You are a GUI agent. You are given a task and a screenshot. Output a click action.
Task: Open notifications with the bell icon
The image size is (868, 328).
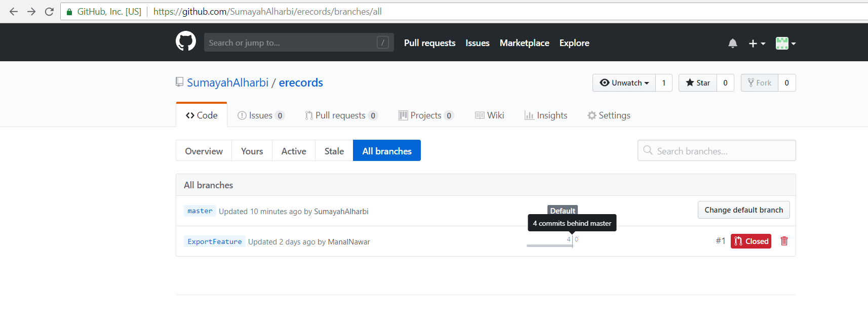coord(733,44)
